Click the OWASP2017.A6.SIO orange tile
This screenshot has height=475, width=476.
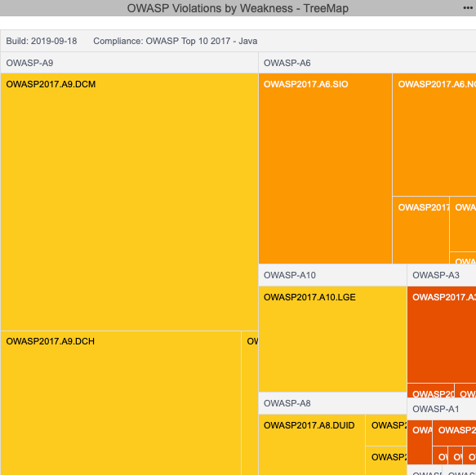coord(325,168)
